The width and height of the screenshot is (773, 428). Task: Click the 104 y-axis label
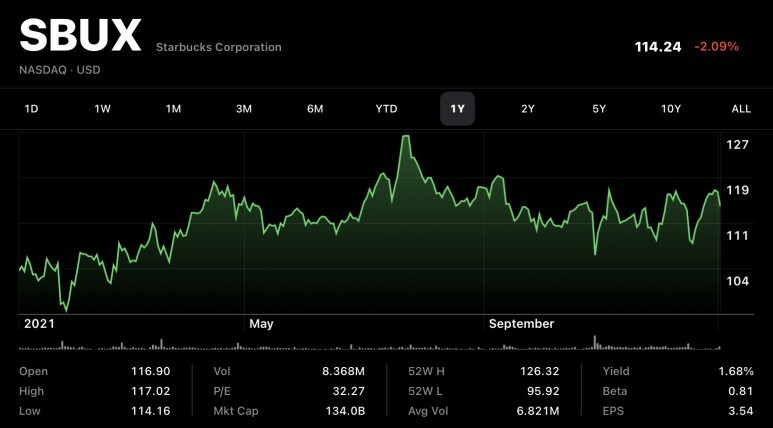coord(738,281)
